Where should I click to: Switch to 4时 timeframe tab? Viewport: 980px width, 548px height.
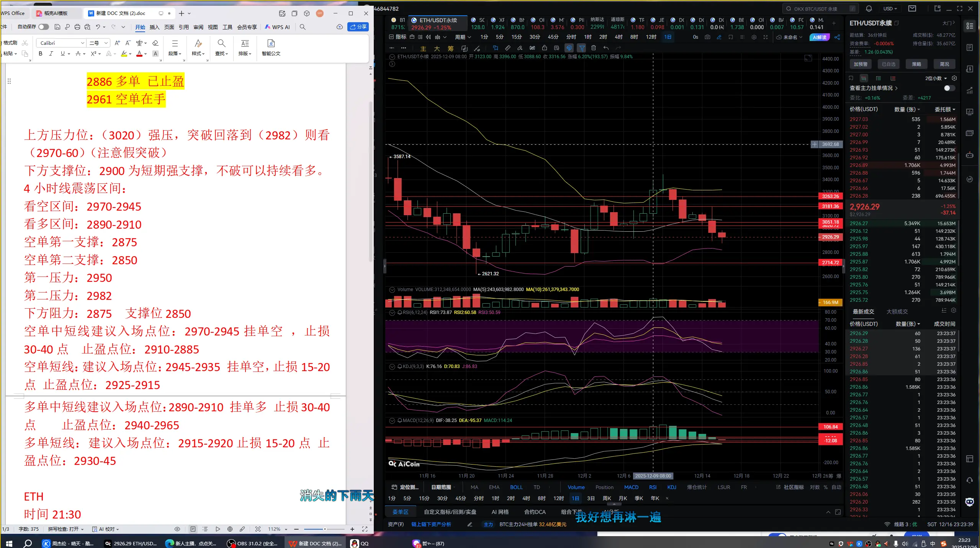[618, 37]
